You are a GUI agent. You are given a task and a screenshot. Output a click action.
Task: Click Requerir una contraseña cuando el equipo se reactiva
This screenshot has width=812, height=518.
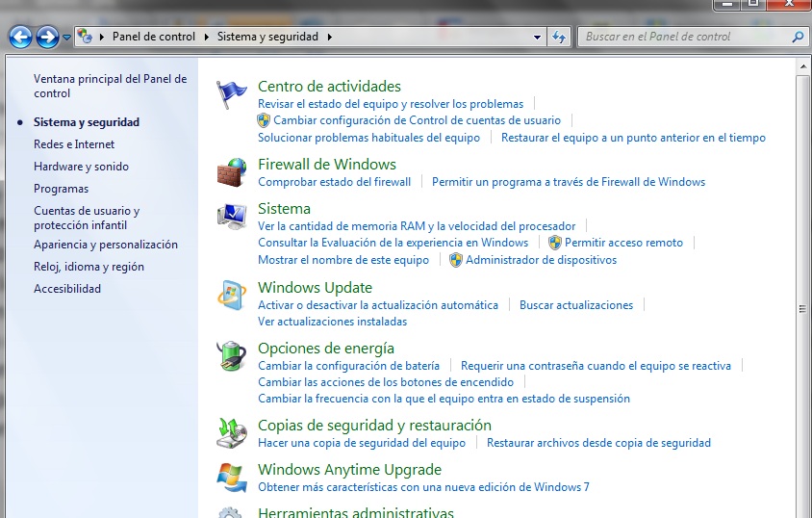coord(596,366)
